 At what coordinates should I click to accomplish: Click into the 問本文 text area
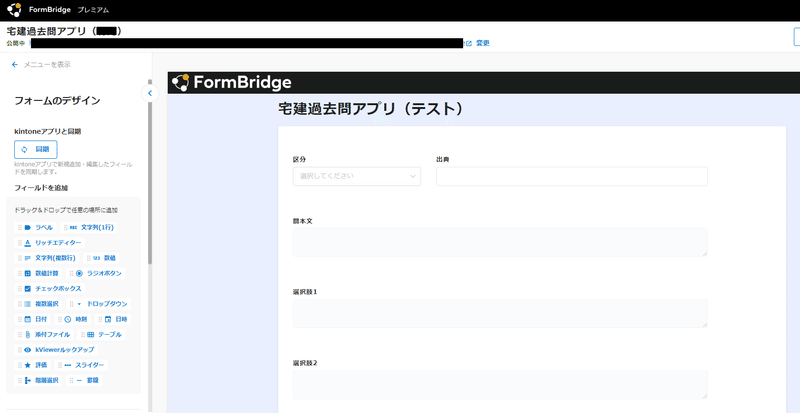click(500, 242)
